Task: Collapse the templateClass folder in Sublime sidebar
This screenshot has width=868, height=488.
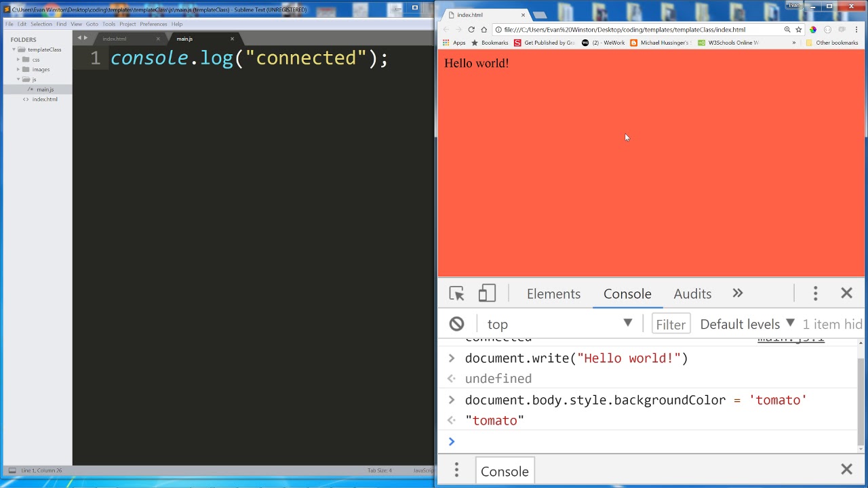Action: pyautogui.click(x=14, y=49)
